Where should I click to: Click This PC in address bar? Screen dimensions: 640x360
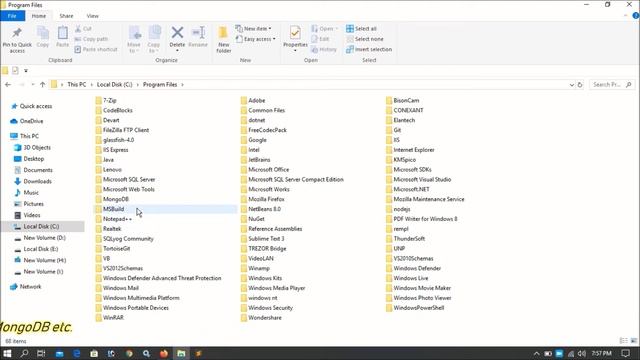point(77,84)
